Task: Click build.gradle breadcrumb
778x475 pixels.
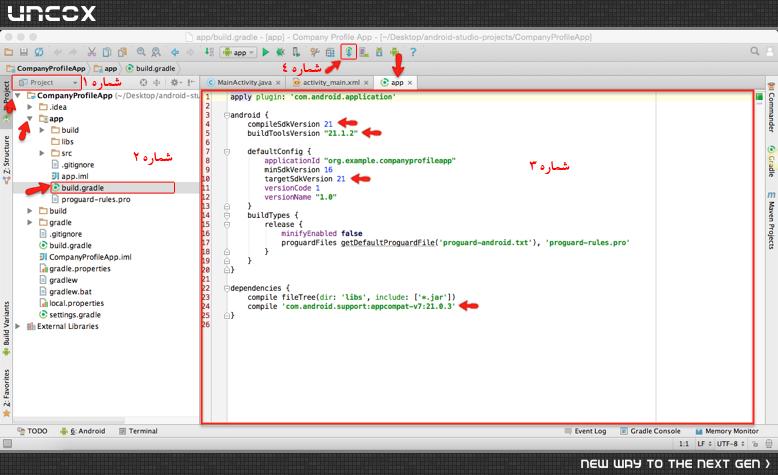Action: click(x=151, y=68)
